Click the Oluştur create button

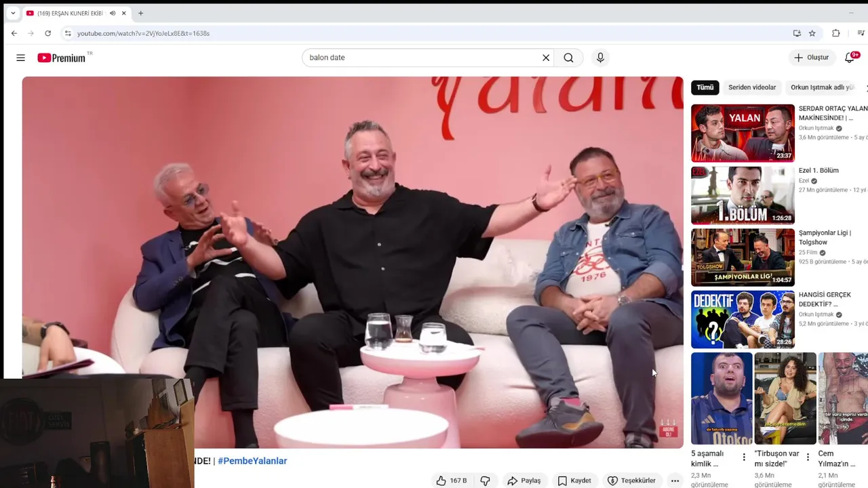click(812, 58)
